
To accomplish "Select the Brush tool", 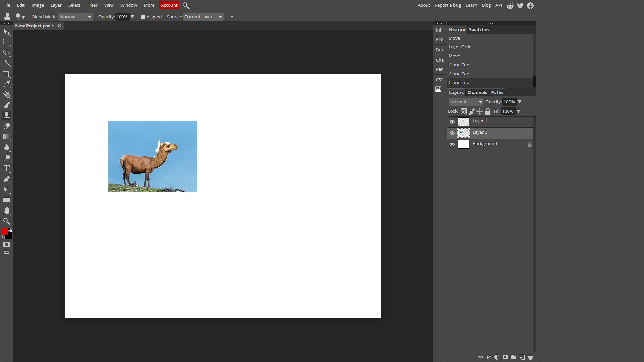I will (7, 105).
